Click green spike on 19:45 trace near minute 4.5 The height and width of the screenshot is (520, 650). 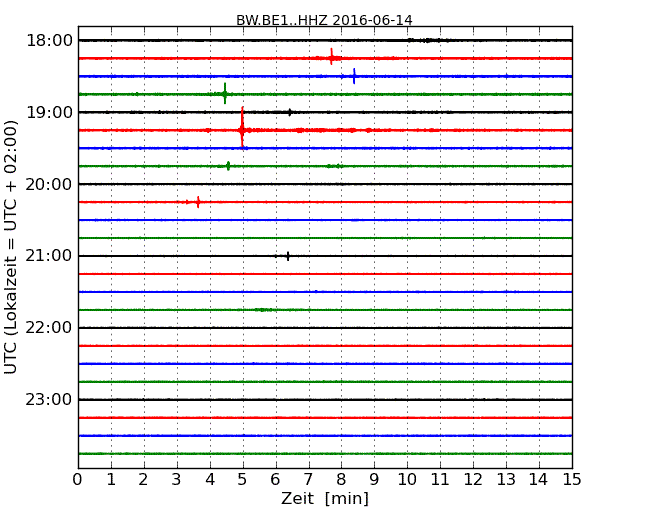(228, 166)
